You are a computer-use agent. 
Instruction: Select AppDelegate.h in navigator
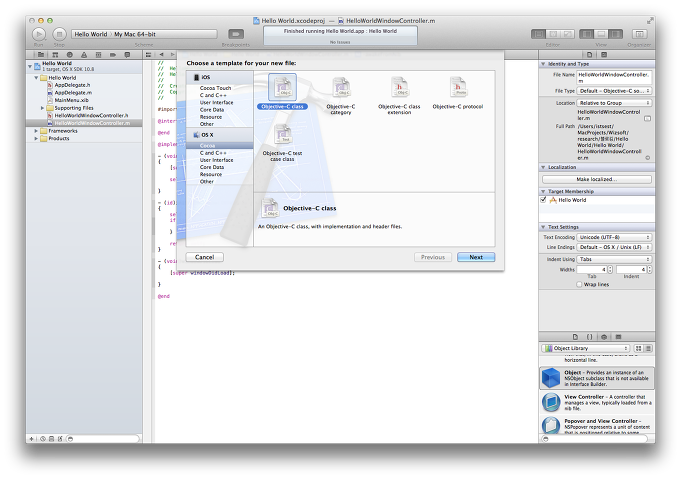[72, 85]
